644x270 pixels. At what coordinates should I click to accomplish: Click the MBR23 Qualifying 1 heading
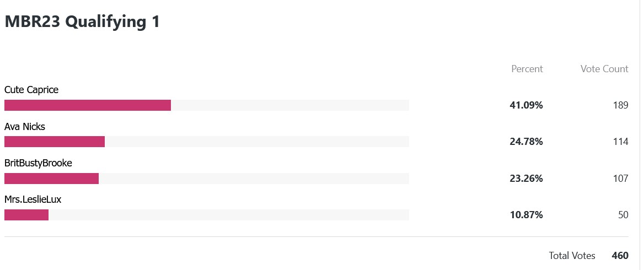(x=82, y=21)
